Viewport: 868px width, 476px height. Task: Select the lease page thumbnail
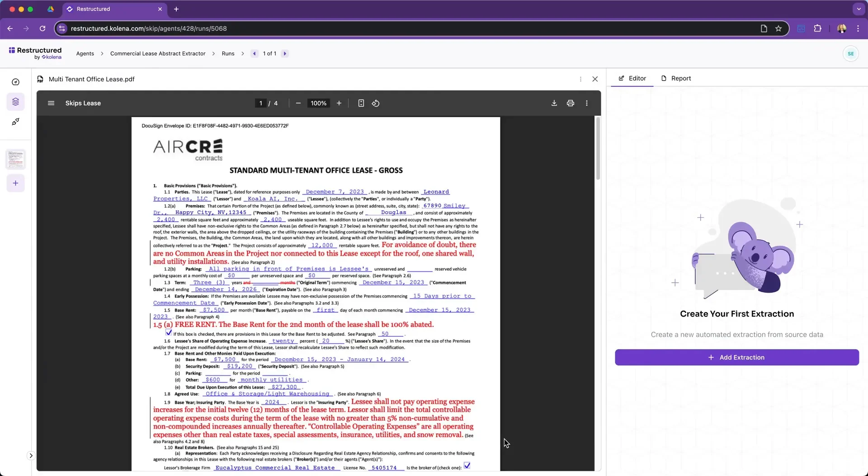16,159
